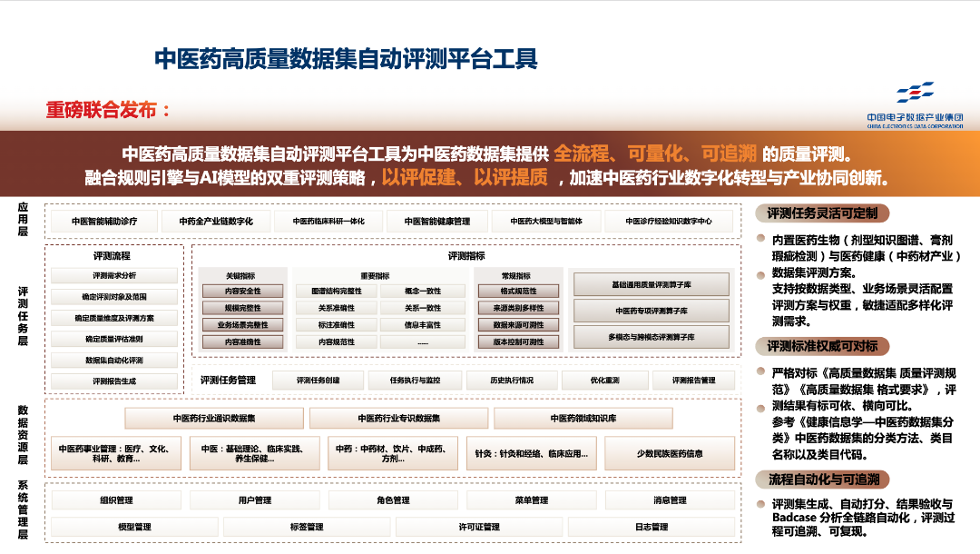Select the 中医药专项评测算子库 box

[652, 311]
